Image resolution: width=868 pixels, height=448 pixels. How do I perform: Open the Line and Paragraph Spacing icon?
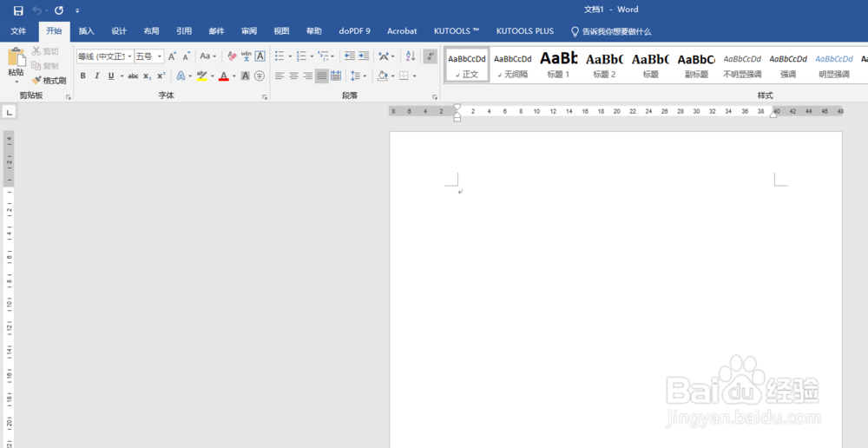click(x=355, y=76)
